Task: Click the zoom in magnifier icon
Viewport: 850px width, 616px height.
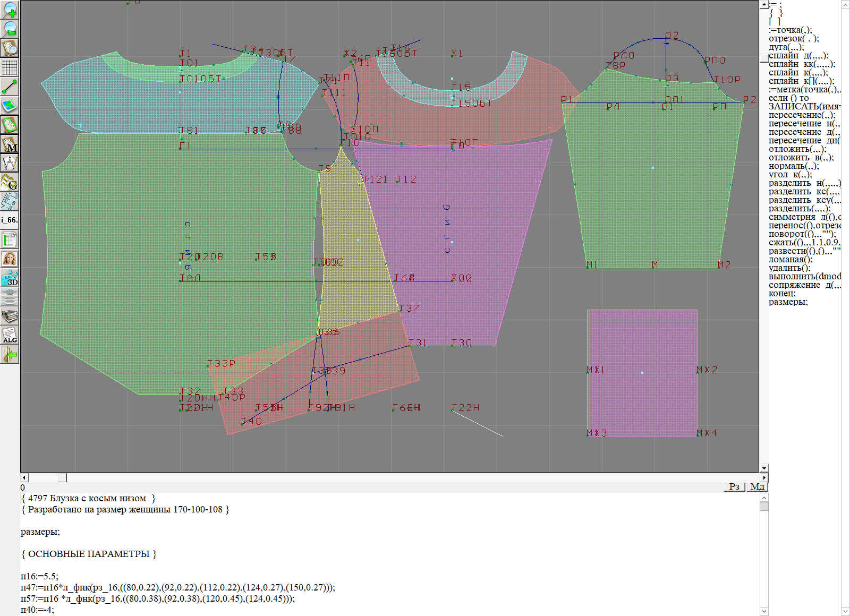Action: click(10, 10)
